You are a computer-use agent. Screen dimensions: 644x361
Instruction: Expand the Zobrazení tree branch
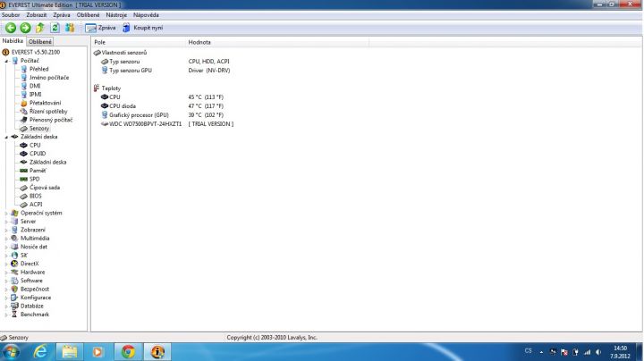(x=6, y=231)
